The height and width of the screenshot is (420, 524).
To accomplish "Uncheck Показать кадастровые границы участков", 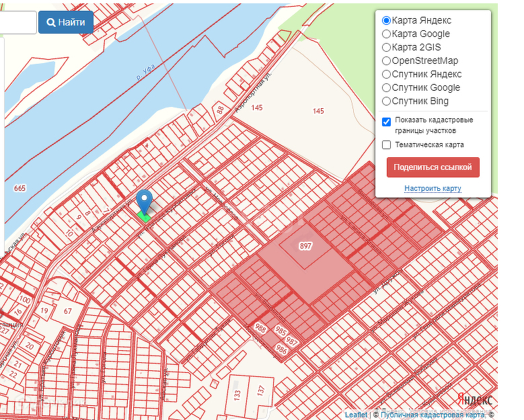I will tap(386, 122).
